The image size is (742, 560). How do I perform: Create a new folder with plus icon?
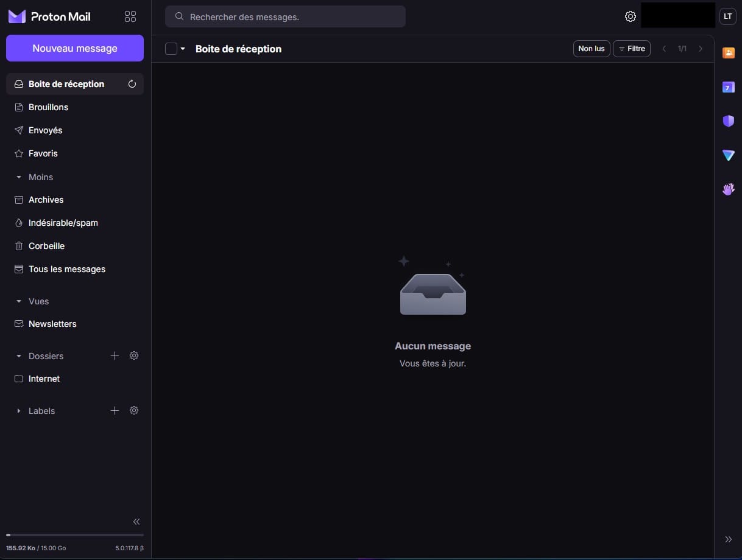[115, 355]
